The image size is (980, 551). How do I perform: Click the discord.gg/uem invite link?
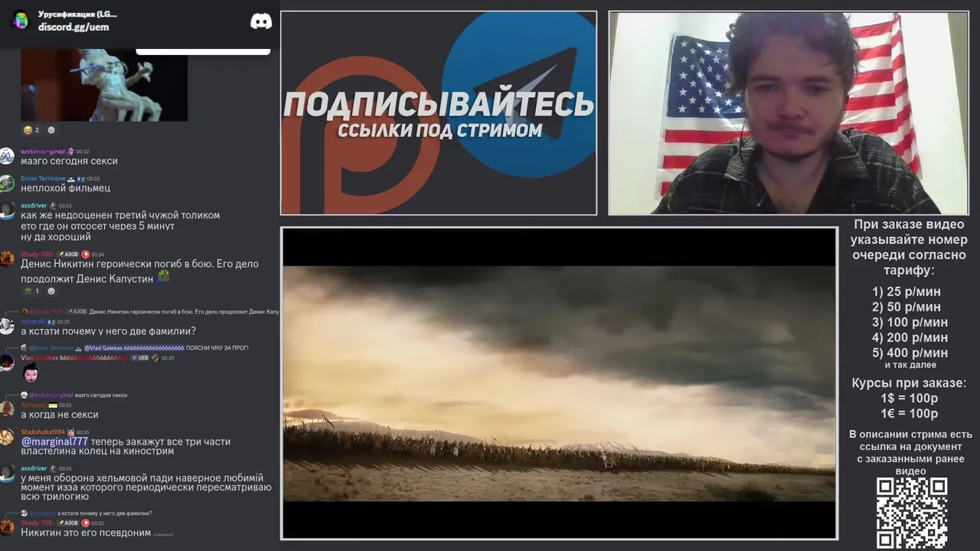73,27
